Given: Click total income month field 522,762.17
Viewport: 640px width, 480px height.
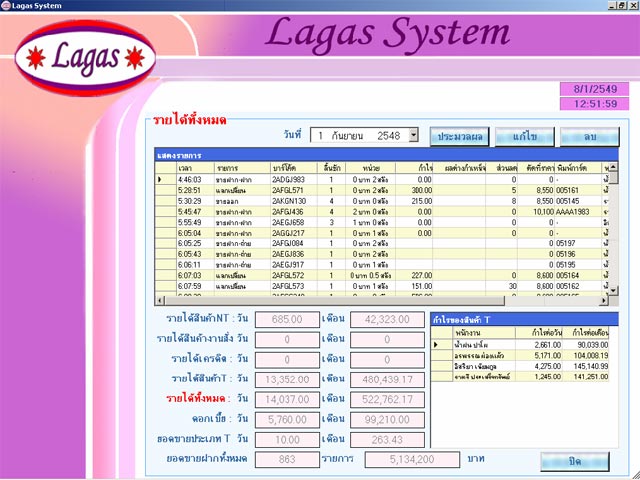Looking at the screenshot, I should (387, 400).
